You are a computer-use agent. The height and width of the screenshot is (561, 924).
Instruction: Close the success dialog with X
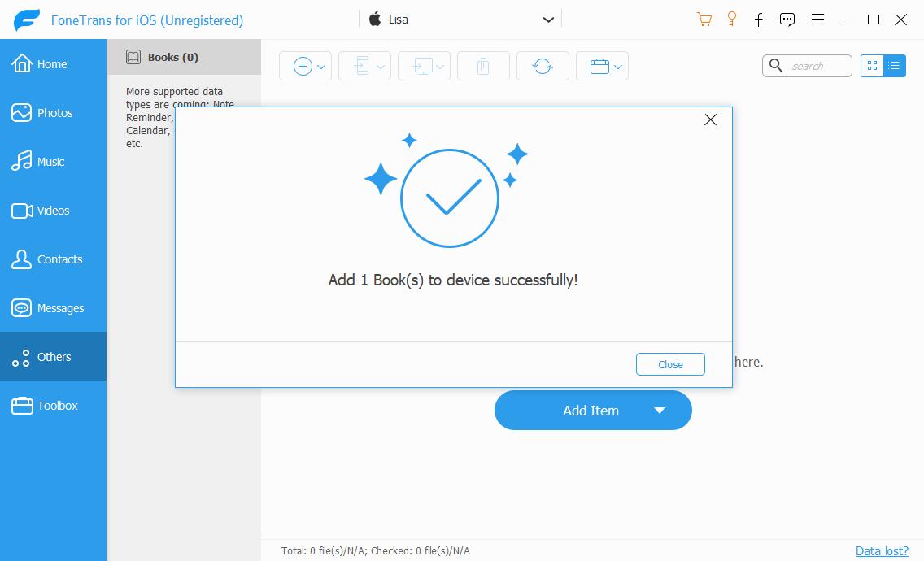click(x=711, y=120)
